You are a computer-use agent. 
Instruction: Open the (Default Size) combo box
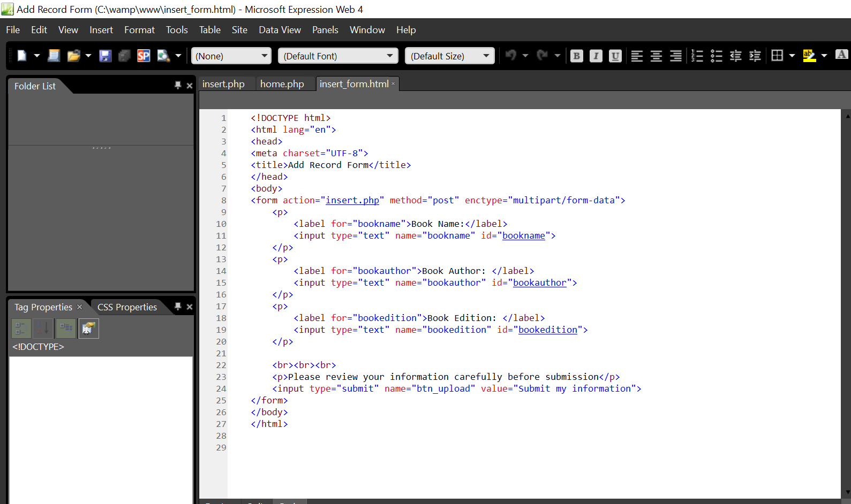(x=450, y=56)
